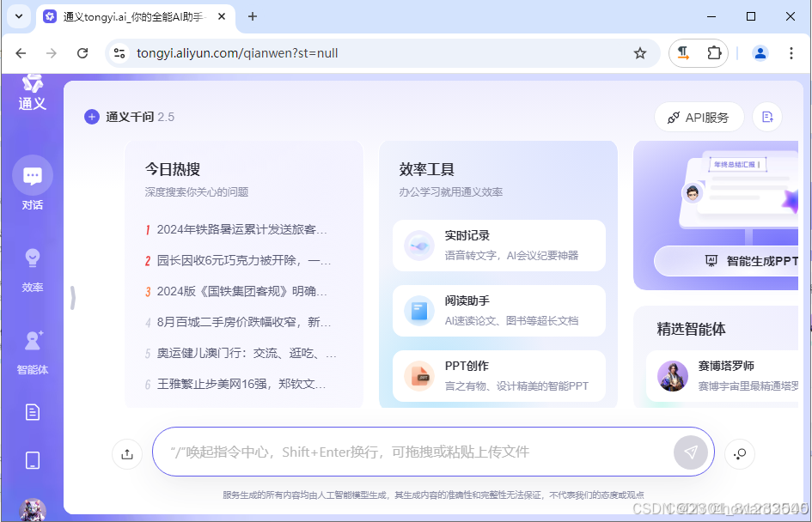Image resolution: width=812 pixels, height=522 pixels.
Task: Collapse the sidebar handle
Action: click(73, 298)
